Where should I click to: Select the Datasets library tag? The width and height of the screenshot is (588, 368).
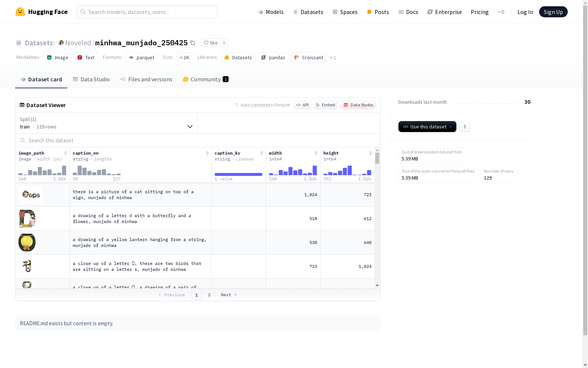tap(238, 57)
